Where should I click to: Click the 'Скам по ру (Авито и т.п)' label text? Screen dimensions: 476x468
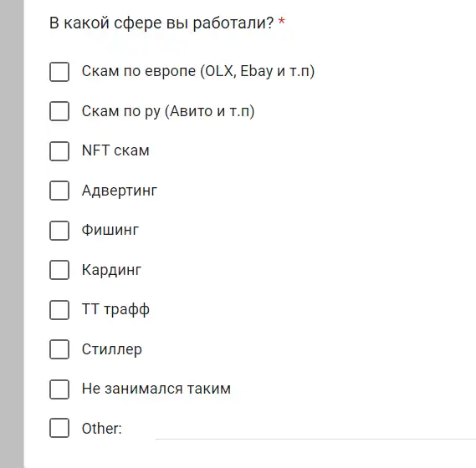click(168, 111)
